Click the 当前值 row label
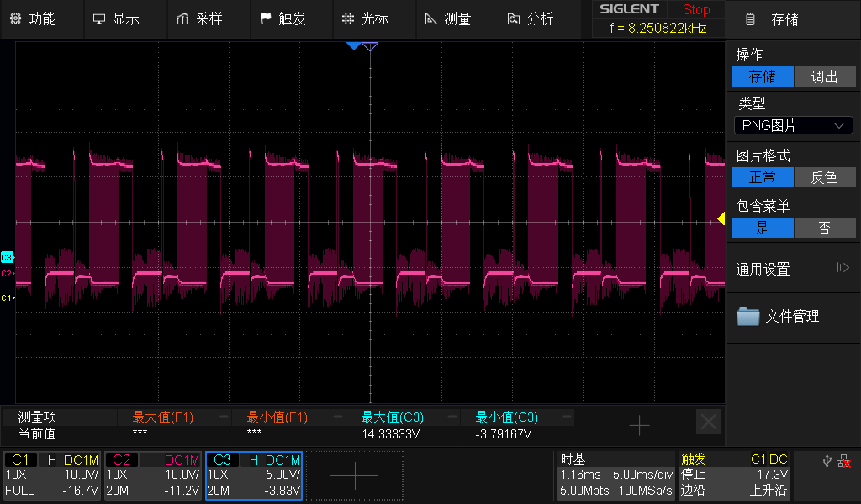Viewport: 861px width, 504px height. click(37, 433)
